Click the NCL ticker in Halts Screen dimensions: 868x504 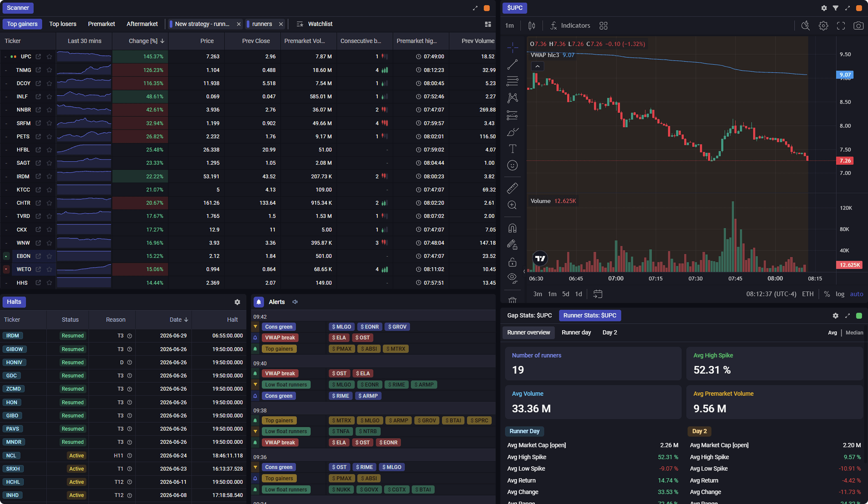click(x=11, y=455)
